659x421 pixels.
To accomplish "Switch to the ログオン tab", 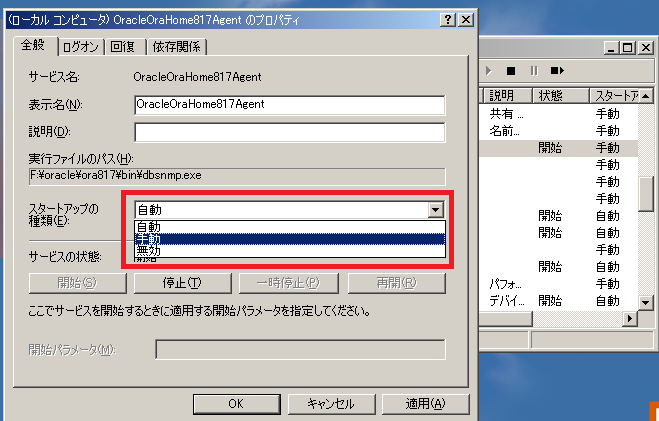I will (x=81, y=47).
